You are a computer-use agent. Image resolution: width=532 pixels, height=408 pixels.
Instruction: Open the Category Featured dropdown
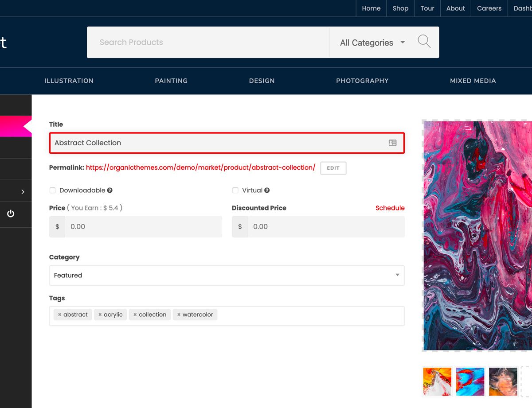point(227,275)
